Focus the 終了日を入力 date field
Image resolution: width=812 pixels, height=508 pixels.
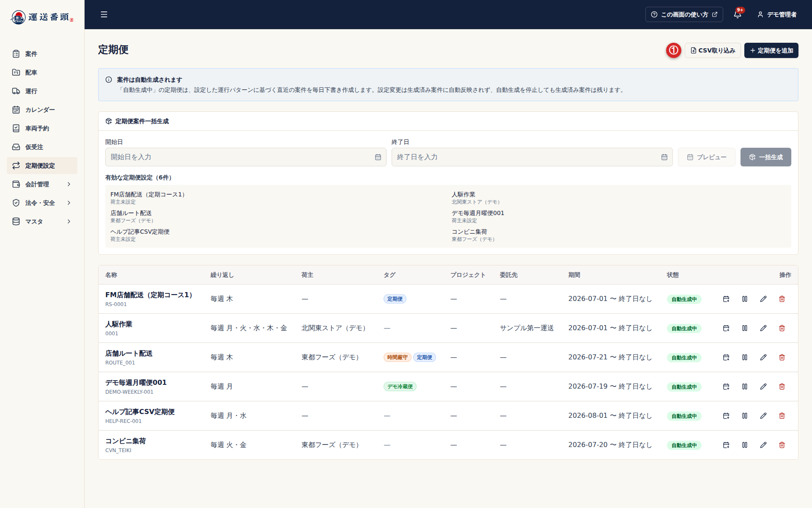click(x=532, y=157)
